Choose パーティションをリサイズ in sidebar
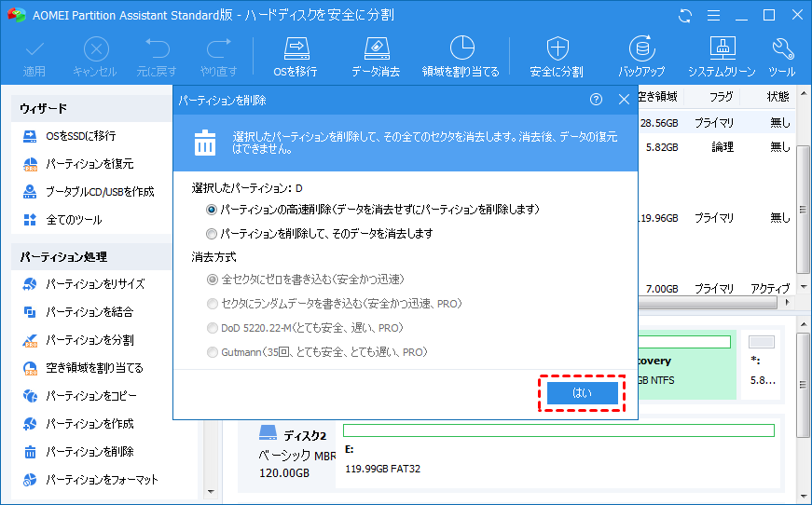Screen dimensions: 812x505 pos(84,284)
